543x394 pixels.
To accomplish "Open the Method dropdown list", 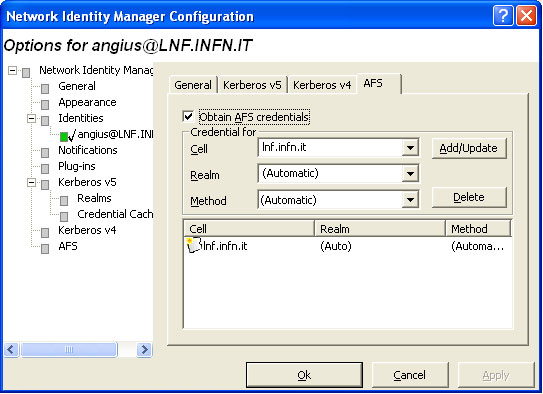I will point(410,199).
